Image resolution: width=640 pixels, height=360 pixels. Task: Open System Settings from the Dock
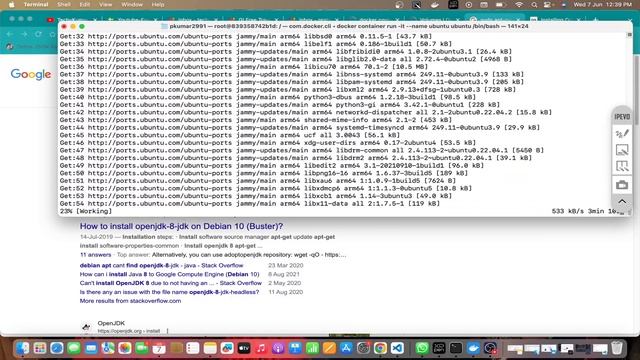click(363, 348)
